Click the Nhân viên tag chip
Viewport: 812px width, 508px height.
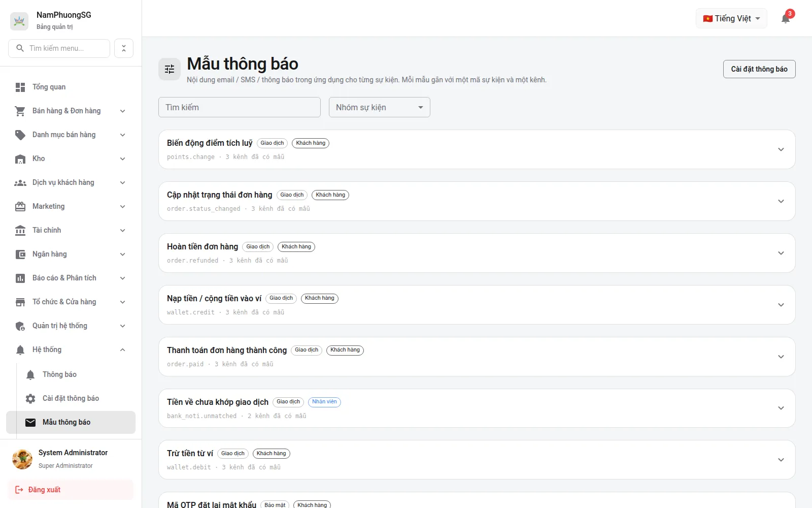[324, 402]
